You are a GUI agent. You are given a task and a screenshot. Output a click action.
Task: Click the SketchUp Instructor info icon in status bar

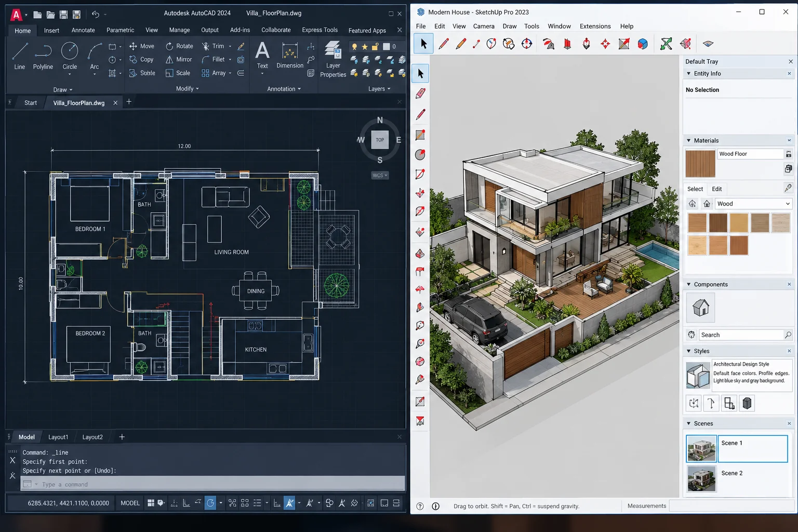click(x=436, y=506)
